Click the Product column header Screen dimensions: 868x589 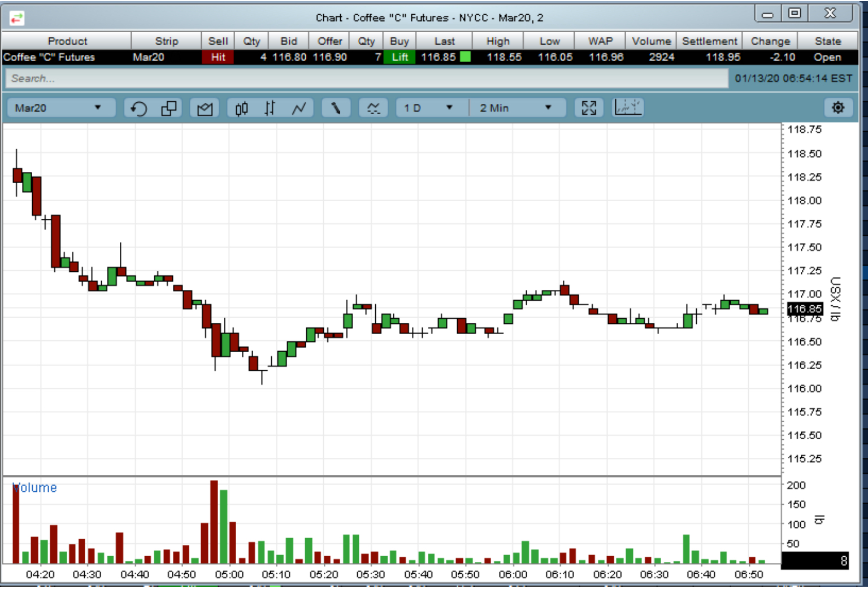tap(67, 41)
